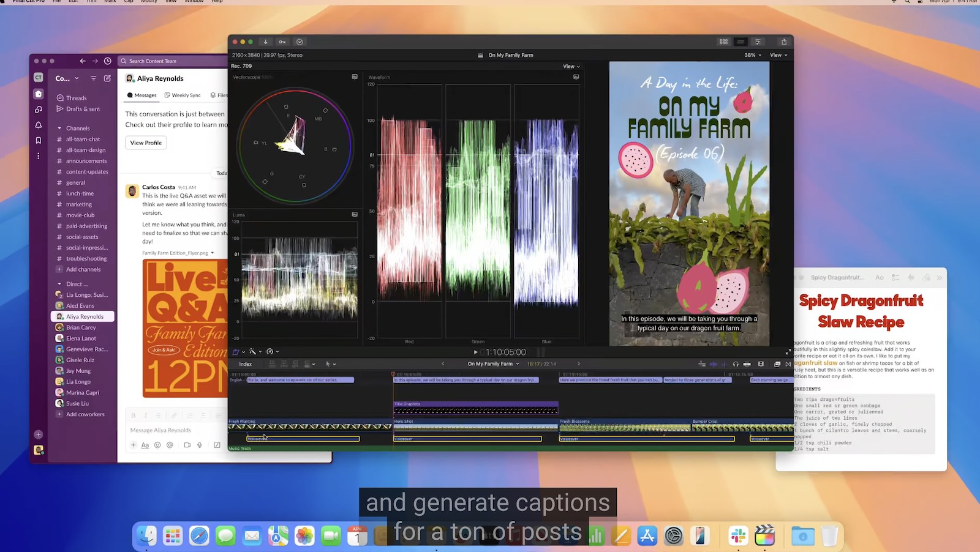Open the Slack Later bookmark icon
This screenshot has width=980, height=552.
coord(39,140)
